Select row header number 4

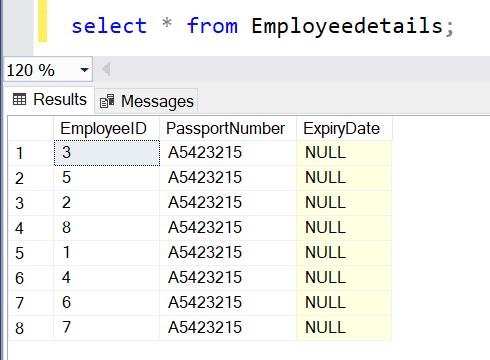31,228
